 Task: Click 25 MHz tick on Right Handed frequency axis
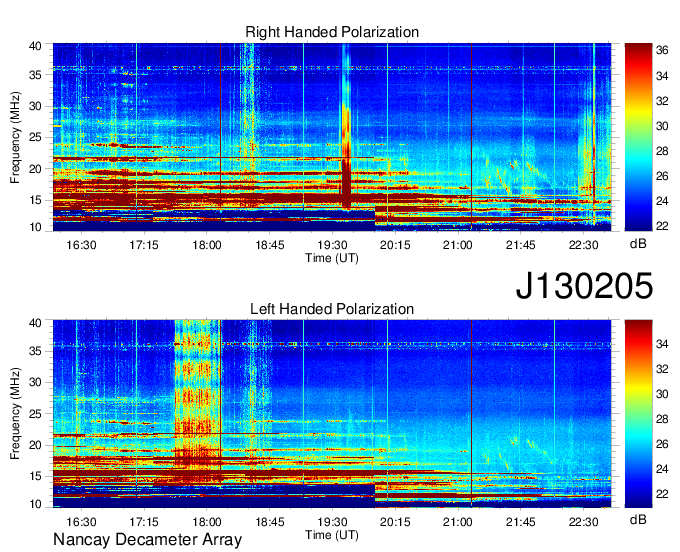(x=35, y=137)
